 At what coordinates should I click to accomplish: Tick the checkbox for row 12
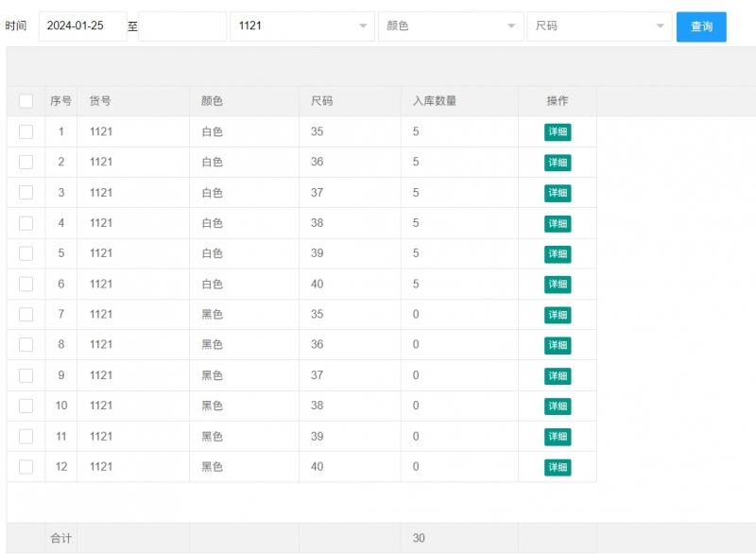click(x=26, y=467)
